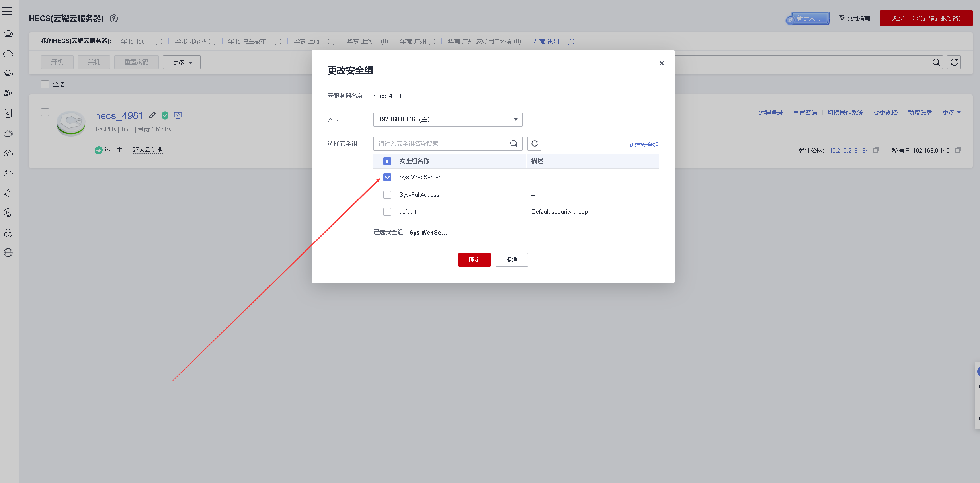
Task: Click the red 确定 button
Action: pyautogui.click(x=474, y=260)
